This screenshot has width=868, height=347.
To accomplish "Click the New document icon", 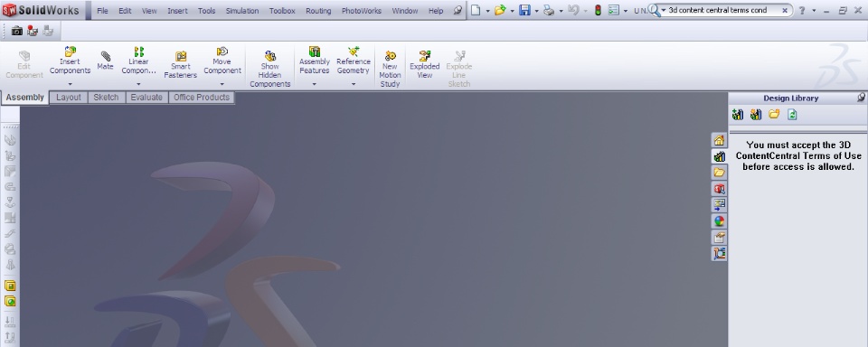I will [476, 10].
